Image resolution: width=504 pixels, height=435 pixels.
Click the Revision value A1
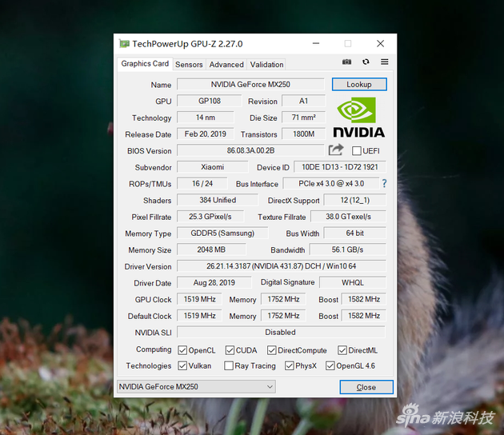[x=303, y=101]
